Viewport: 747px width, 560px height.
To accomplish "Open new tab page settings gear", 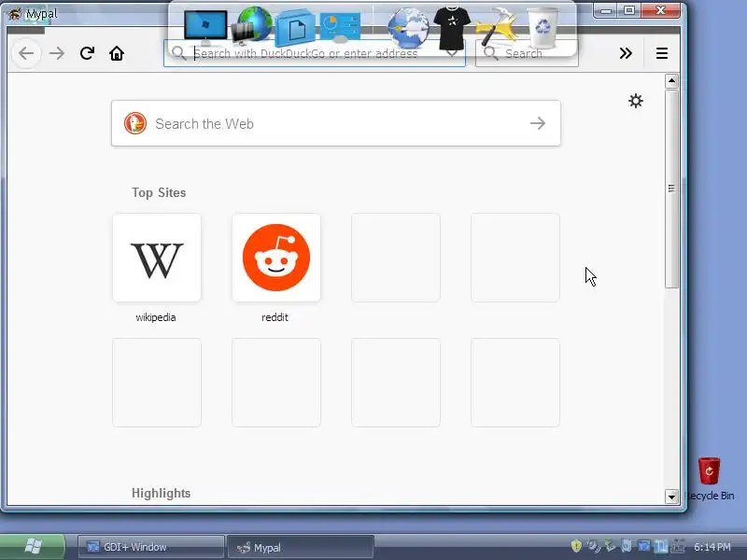I will pos(636,101).
